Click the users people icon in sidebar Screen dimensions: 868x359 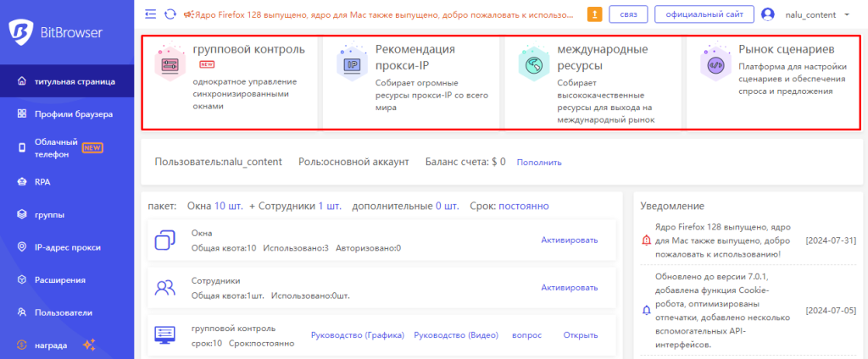(x=21, y=312)
